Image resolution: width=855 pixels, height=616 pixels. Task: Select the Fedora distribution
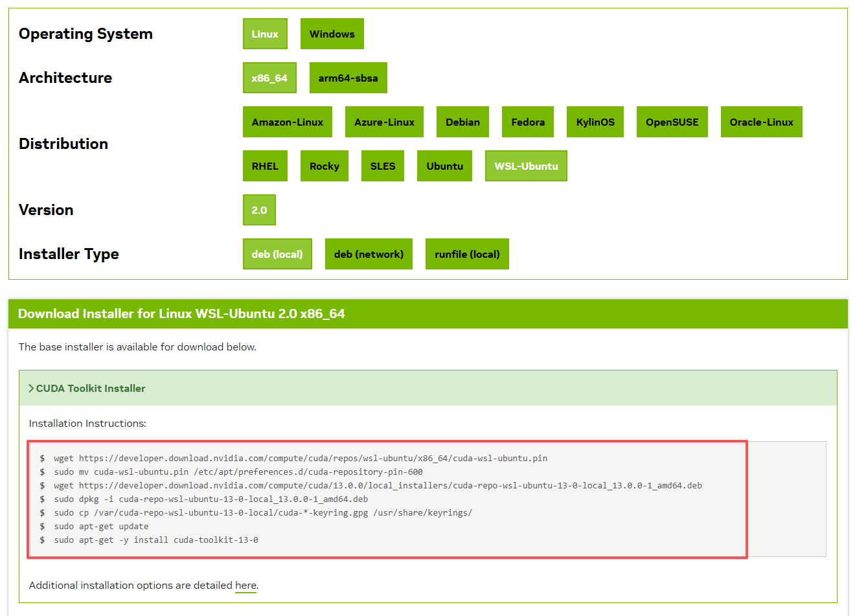click(527, 122)
